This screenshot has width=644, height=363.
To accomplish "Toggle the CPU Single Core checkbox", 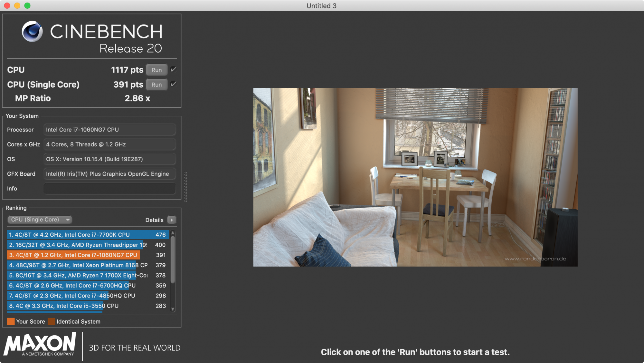I will tap(173, 84).
